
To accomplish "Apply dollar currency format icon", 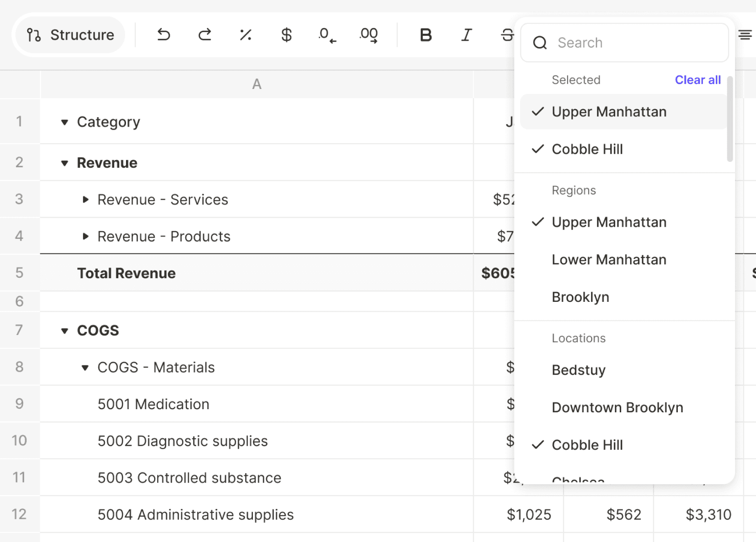I will [286, 34].
